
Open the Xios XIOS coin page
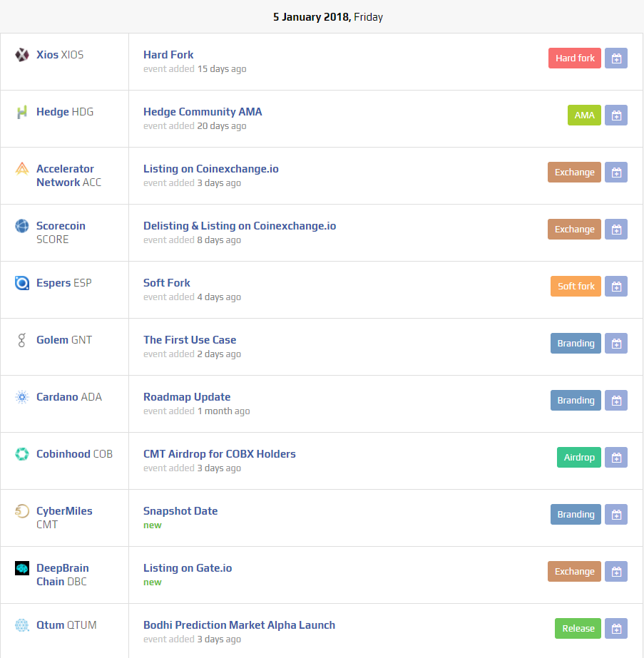(60, 55)
